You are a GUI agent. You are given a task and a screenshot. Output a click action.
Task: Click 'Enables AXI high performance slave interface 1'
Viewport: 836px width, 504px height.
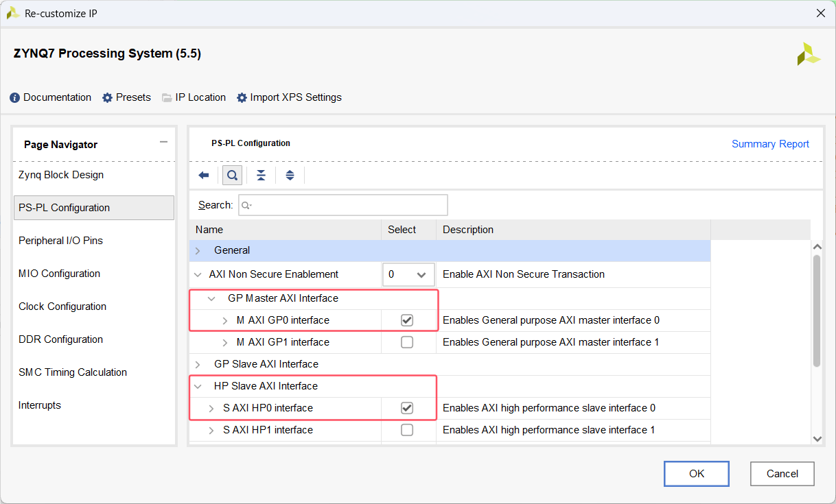tap(548, 430)
